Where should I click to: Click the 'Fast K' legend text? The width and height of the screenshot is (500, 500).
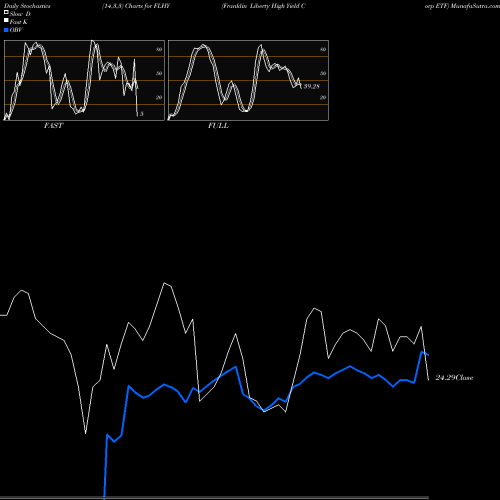[x=19, y=22]
